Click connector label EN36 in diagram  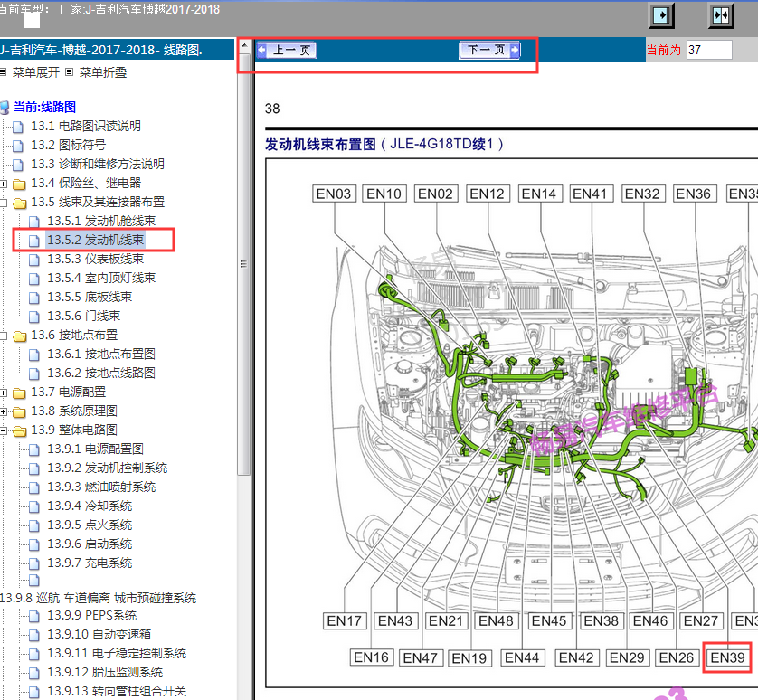[694, 194]
